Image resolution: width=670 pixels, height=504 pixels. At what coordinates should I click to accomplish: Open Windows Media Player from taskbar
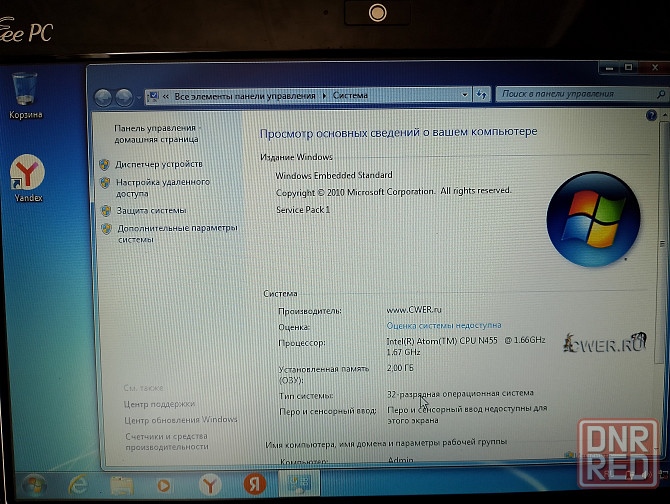[164, 485]
